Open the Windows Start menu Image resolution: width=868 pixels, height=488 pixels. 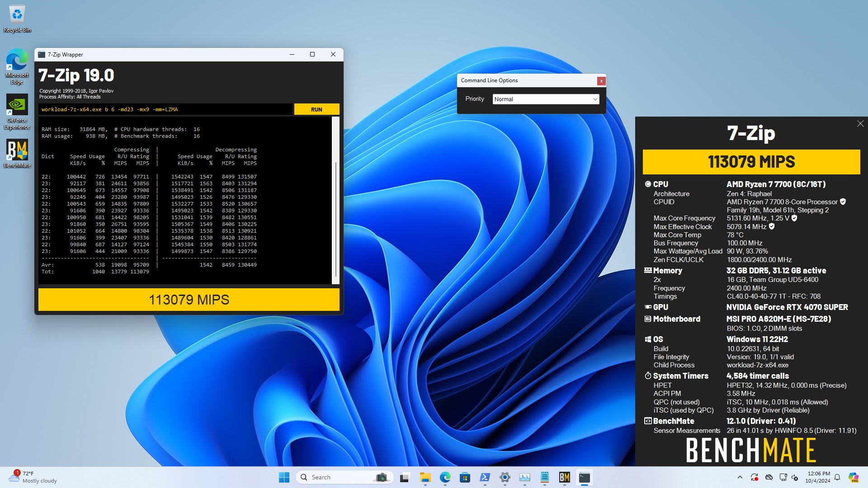click(284, 477)
